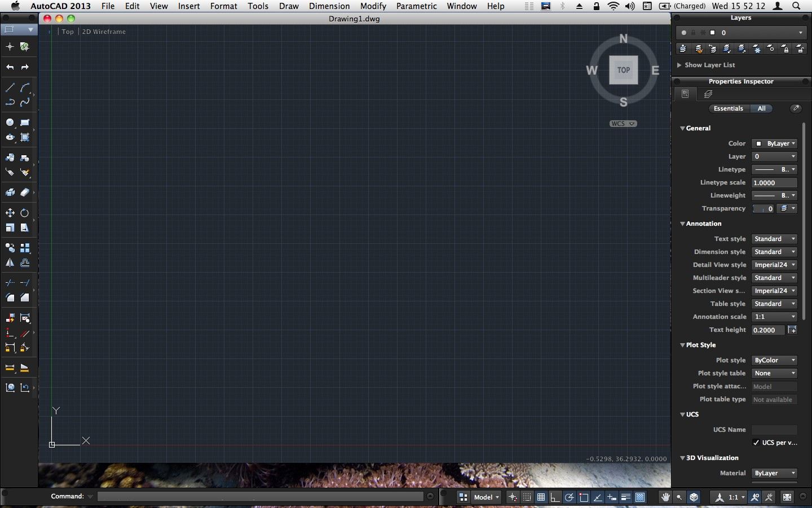Click the Top view label in viewport
Screen dimensions: 812x508
click(x=68, y=32)
